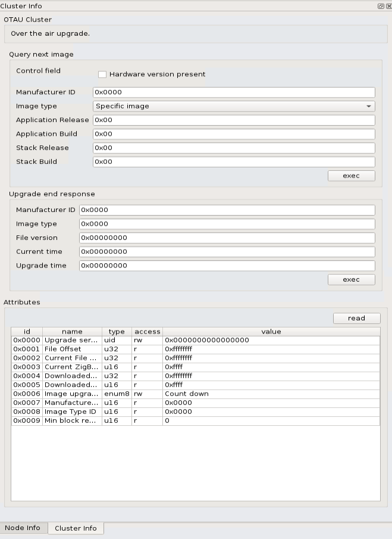Click the enum8 type cell
This screenshot has width=392, height=539.
point(117,394)
